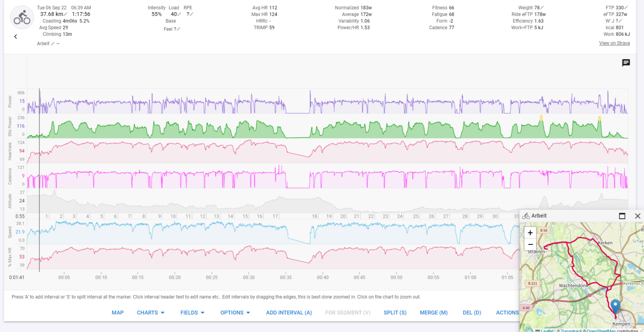The image size is (644, 332).
Task: Edit the Weight value using its pencil
Action: click(x=542, y=8)
